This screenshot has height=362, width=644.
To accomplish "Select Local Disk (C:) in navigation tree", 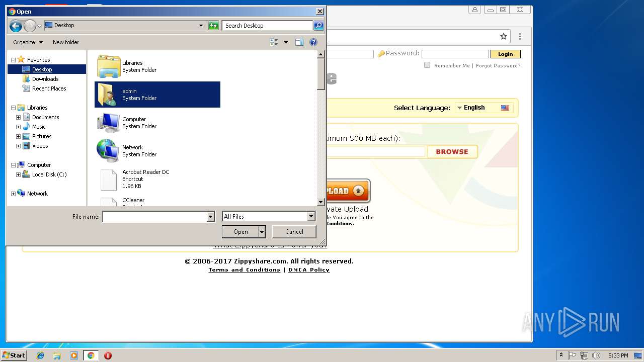I will 49,174.
